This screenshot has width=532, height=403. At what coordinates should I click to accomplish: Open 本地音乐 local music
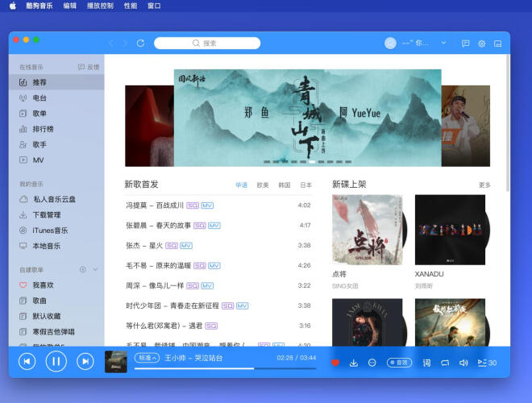tap(56, 246)
